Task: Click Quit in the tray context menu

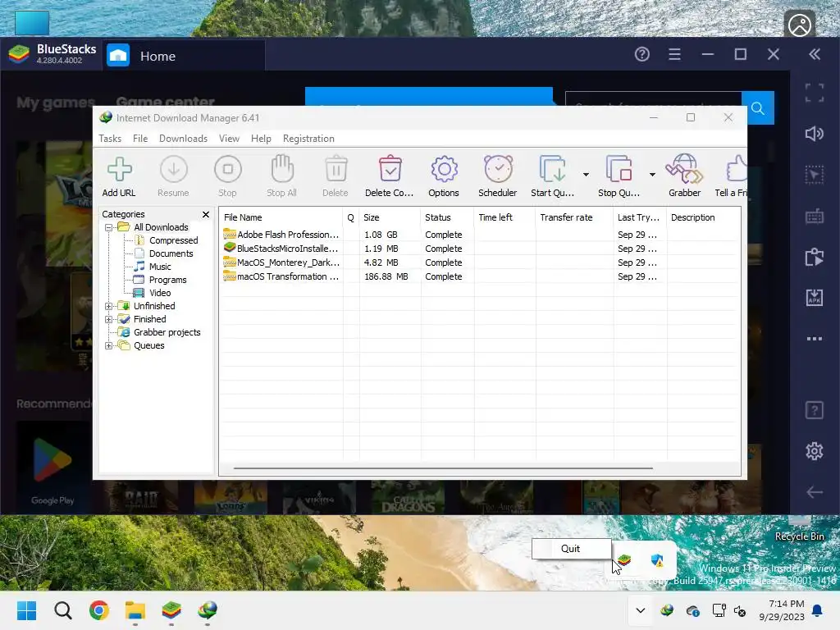Action: click(571, 549)
